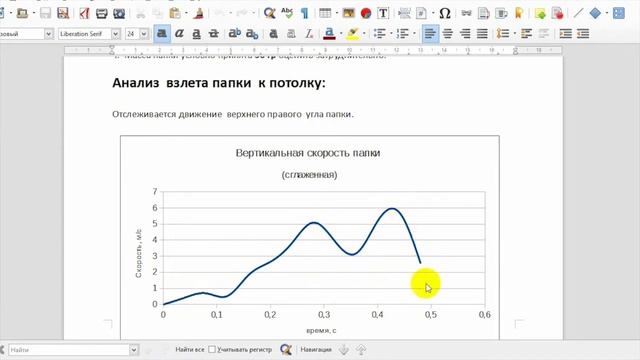Open Find & Replace in top toolbar
This screenshot has height=360, width=640.
coord(269,13)
